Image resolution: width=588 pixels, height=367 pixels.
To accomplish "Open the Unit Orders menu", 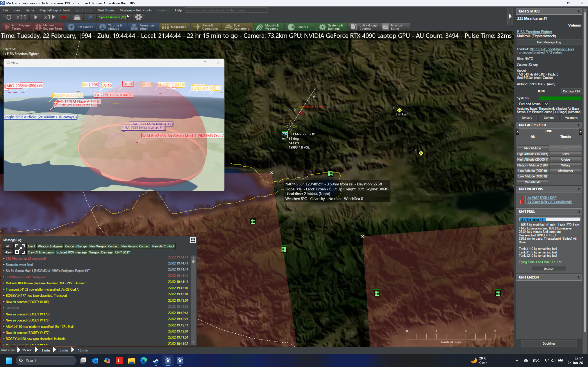I will [106, 10].
